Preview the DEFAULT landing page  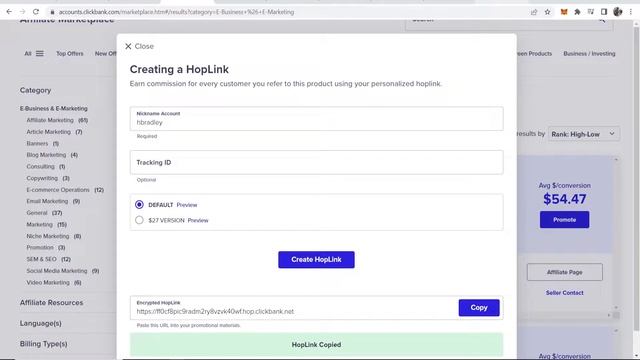click(187, 205)
